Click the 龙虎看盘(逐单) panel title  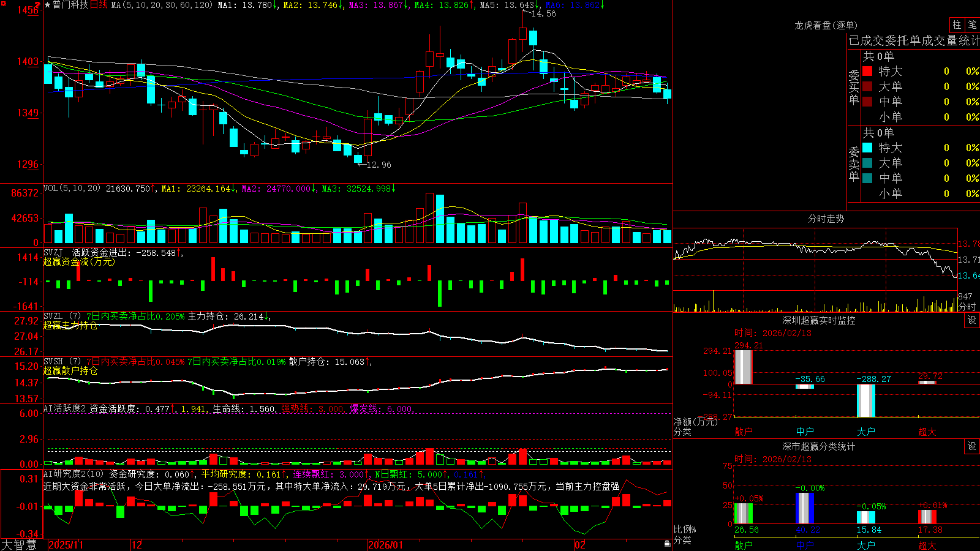coord(826,25)
